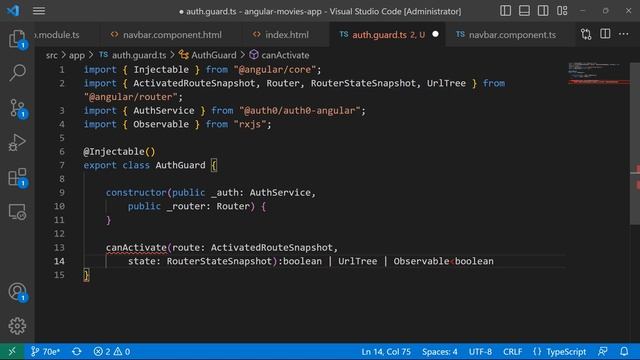
Task: Select language mode TypeScript
Action: [566, 351]
